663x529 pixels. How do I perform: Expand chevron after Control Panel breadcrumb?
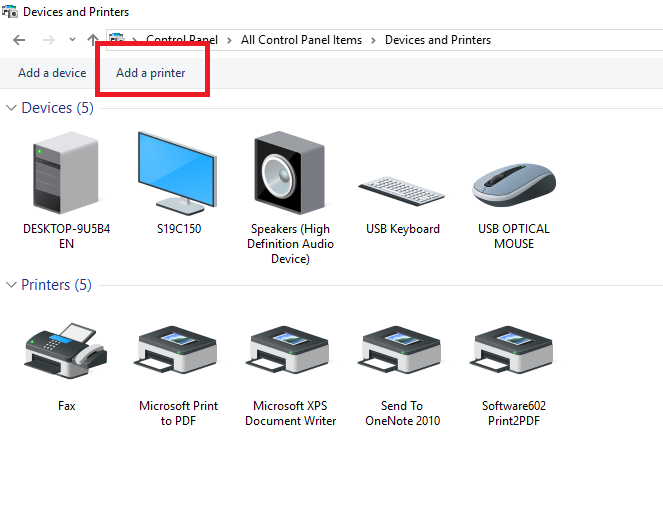229,40
